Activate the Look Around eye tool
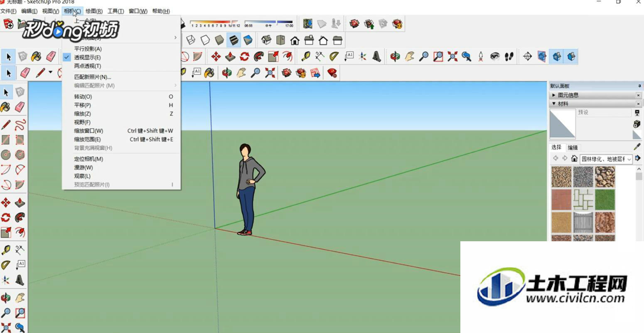The width and height of the screenshot is (644, 333). [495, 56]
